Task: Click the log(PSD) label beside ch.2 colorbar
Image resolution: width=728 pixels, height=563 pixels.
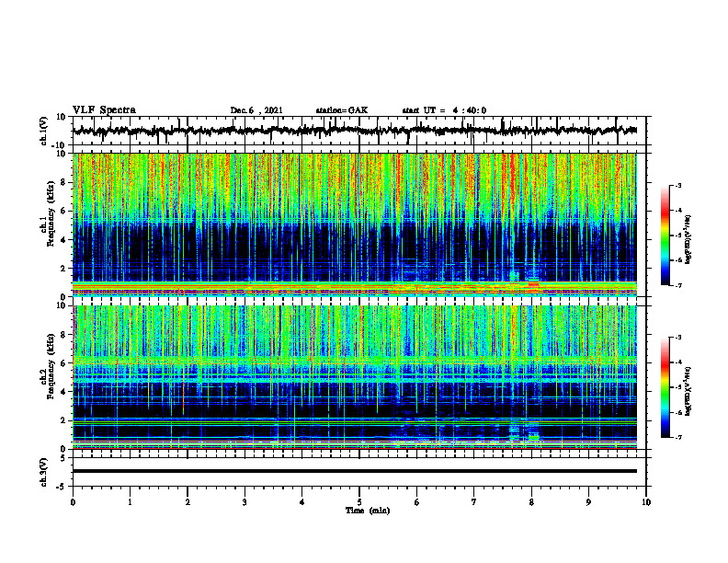Action: (x=688, y=391)
